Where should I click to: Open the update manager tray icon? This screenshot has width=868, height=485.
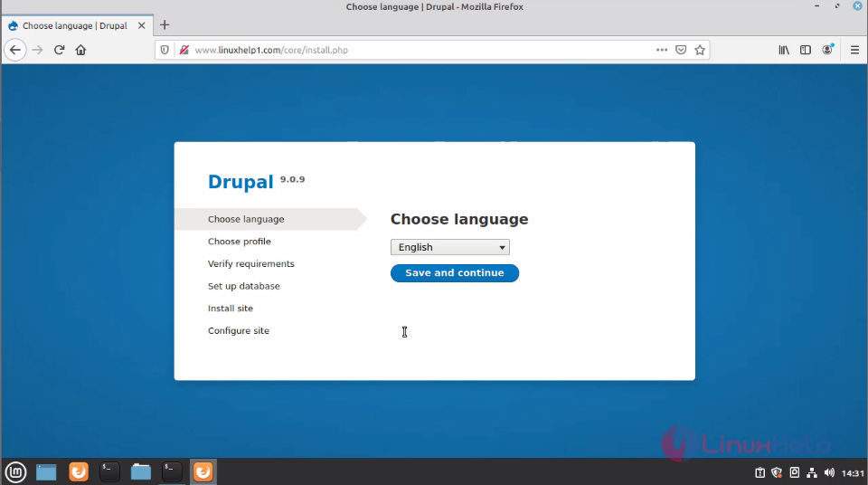click(x=795, y=473)
